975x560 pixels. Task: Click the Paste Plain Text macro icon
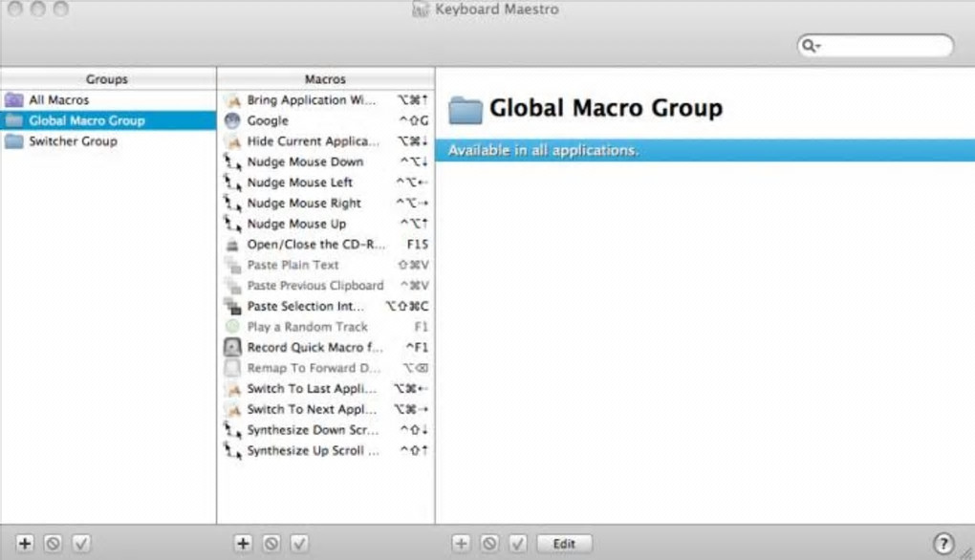[x=232, y=265]
